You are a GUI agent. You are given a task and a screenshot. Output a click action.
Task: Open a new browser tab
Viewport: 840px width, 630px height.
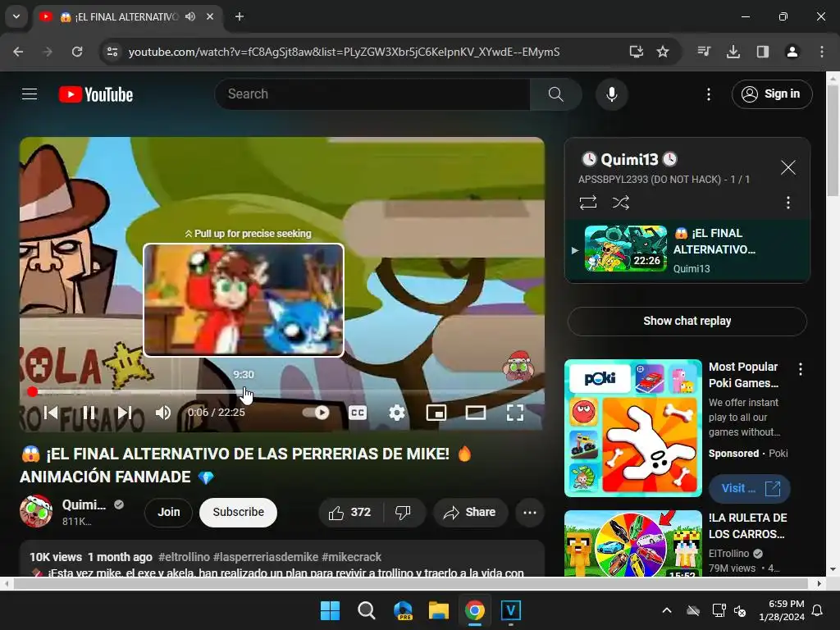pyautogui.click(x=240, y=16)
